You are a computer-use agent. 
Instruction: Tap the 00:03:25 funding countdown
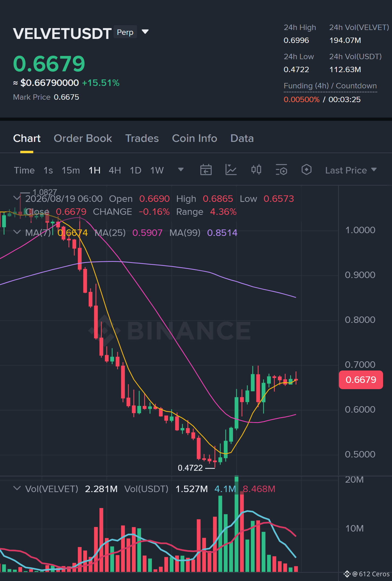(345, 100)
